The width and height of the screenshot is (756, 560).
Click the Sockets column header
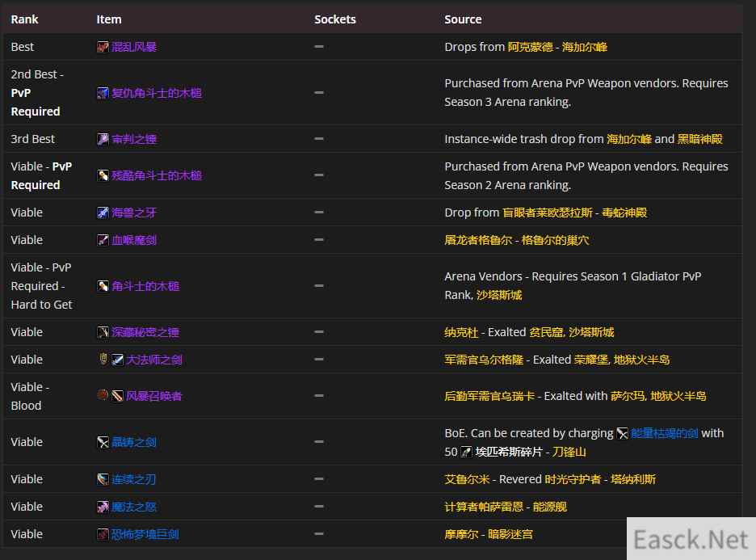(335, 19)
